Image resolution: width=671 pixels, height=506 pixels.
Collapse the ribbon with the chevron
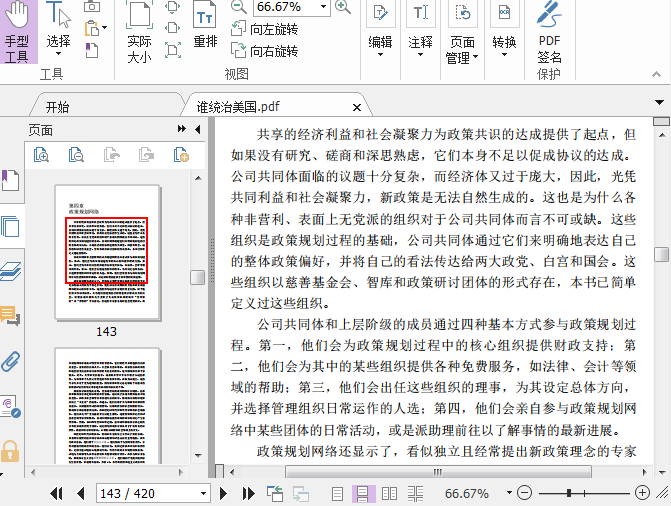[x=656, y=74]
